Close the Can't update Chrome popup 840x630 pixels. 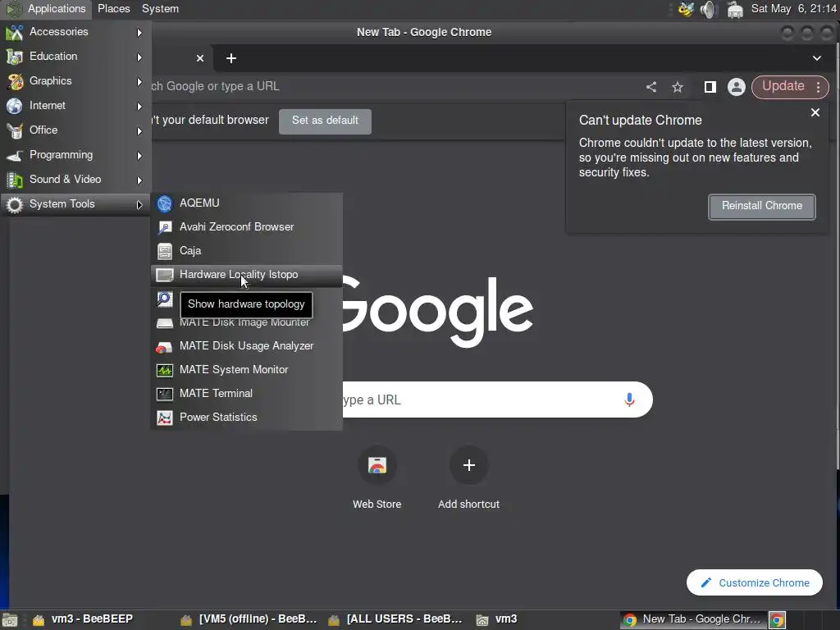tap(815, 112)
